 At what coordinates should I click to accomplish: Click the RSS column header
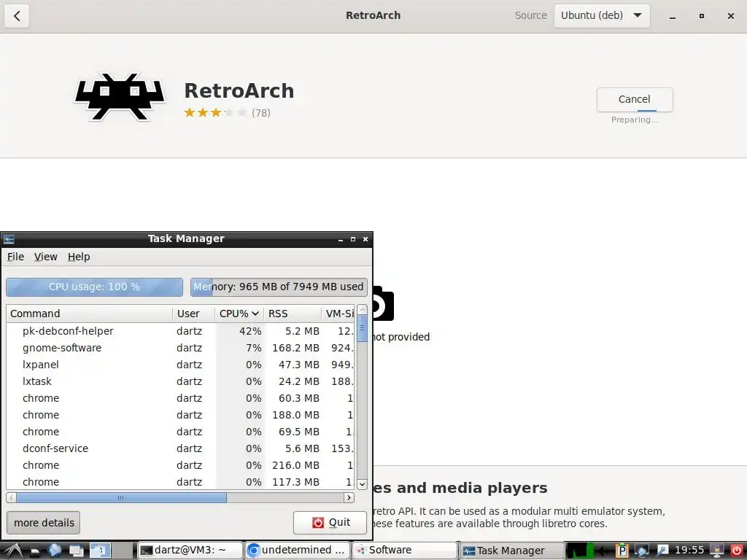293,314
